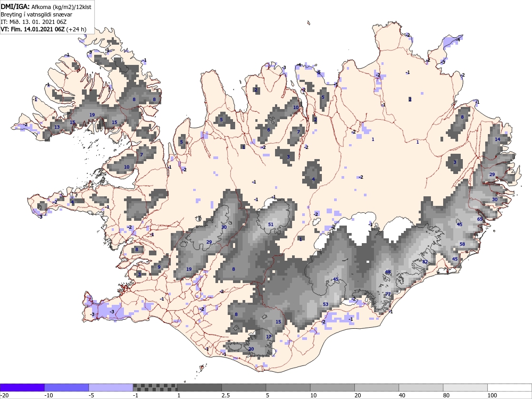Click the valid time "VT: Fim. 14.01.2021 06Z (+24 h)"
Screen dimensions: 532x399
[x=44, y=29]
